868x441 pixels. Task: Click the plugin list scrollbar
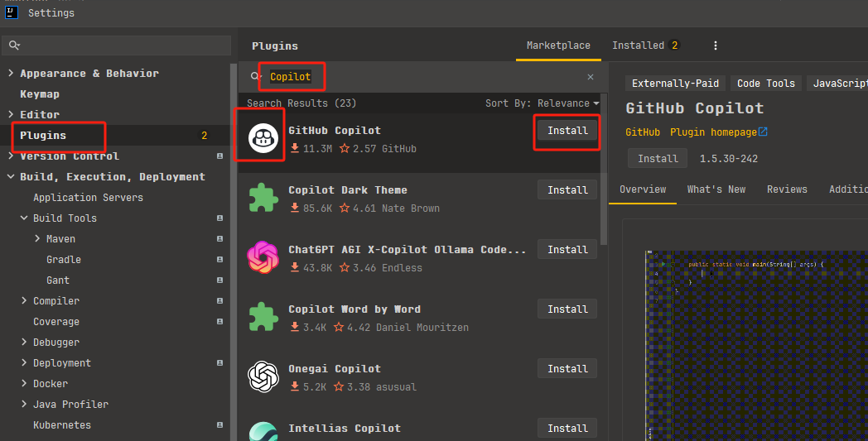pos(604,170)
